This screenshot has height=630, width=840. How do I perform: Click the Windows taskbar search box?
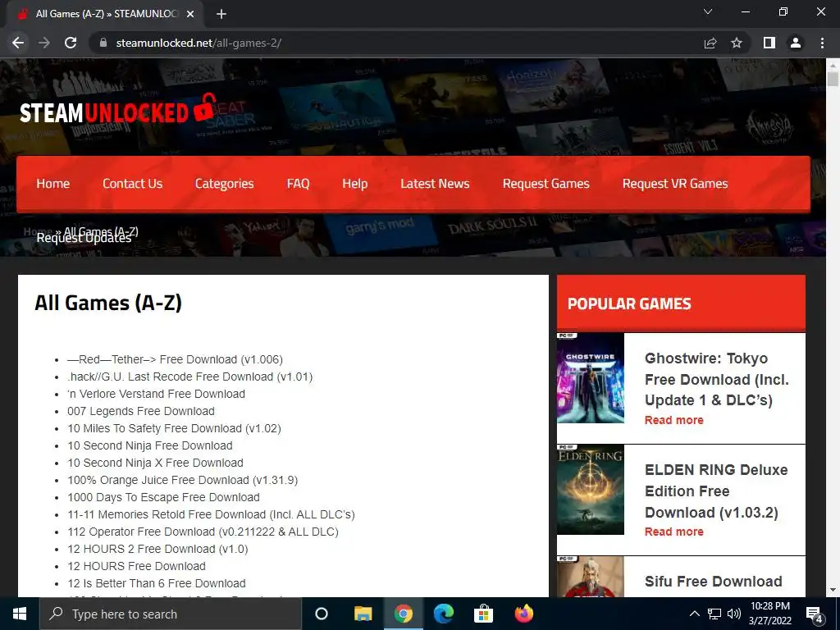point(171,614)
